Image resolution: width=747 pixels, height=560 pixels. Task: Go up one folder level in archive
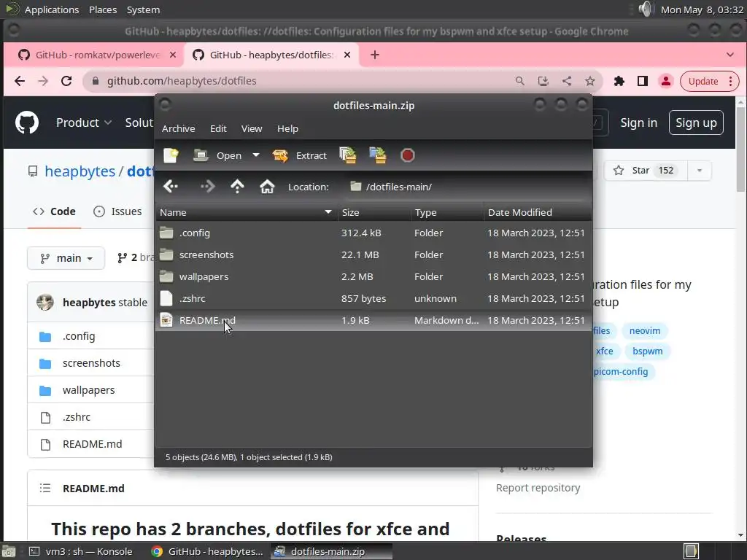point(237,186)
